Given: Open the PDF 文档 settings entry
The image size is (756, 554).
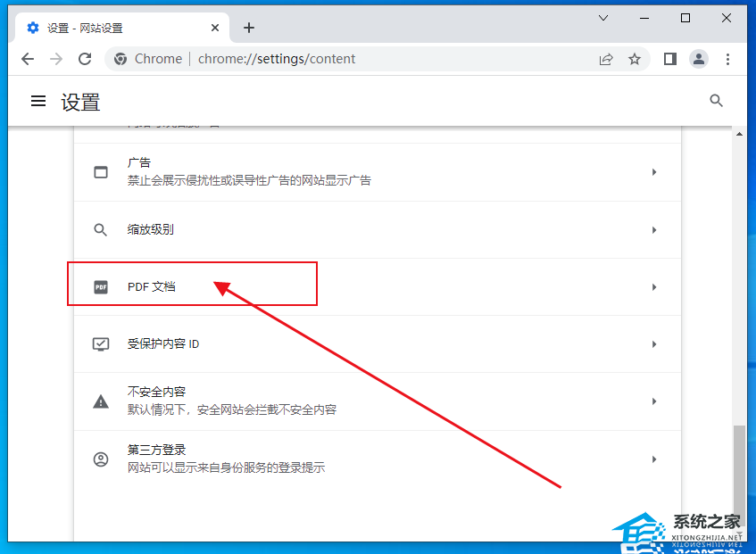Looking at the screenshot, I should [x=378, y=287].
